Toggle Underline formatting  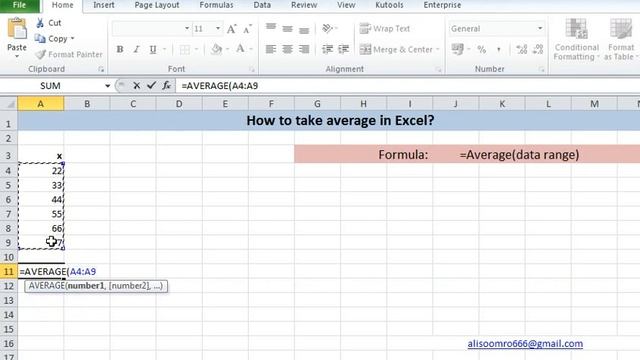tap(153, 49)
